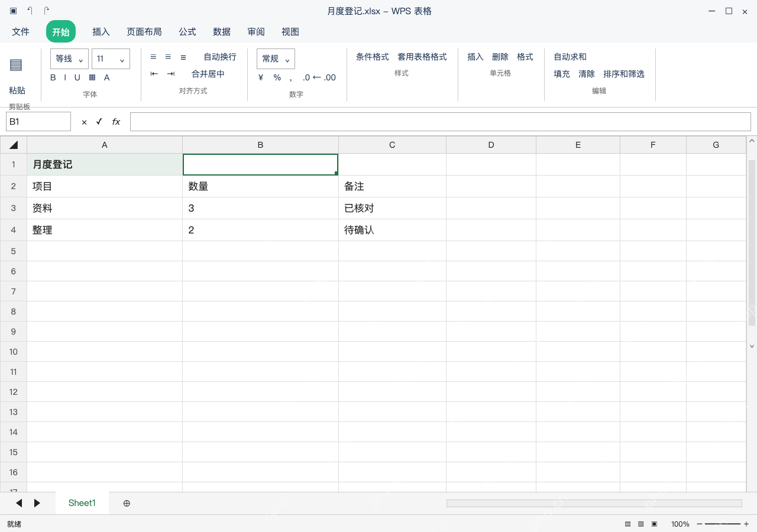Switch to the 公式 ribbon tab
This screenshot has height=532, width=757.
[x=187, y=32]
